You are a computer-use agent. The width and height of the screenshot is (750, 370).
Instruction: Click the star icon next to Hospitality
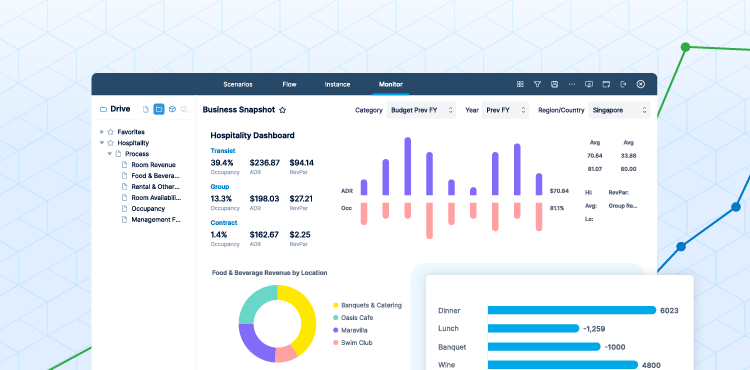click(x=110, y=143)
